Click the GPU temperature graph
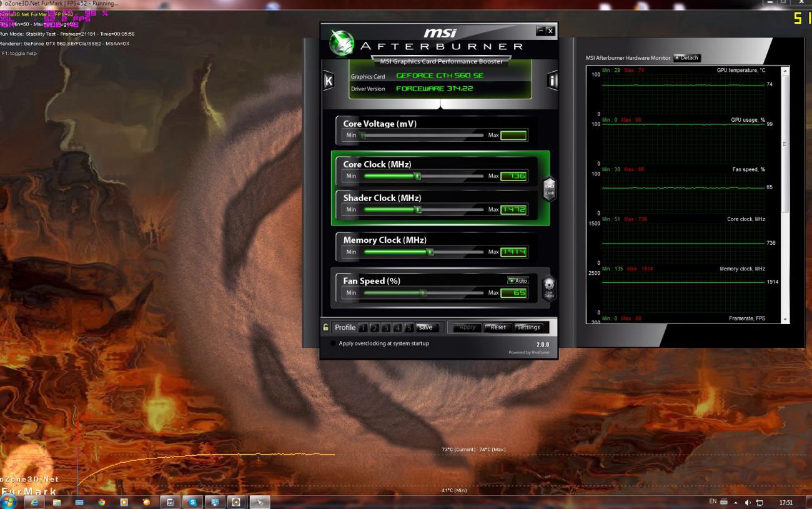The width and height of the screenshot is (812, 509). click(683, 94)
